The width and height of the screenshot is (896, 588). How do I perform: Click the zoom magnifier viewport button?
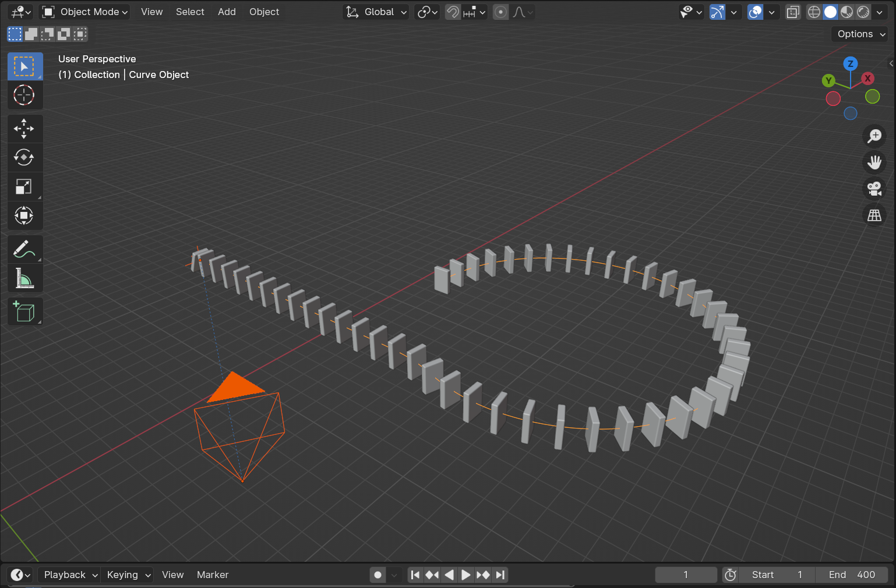tap(874, 136)
